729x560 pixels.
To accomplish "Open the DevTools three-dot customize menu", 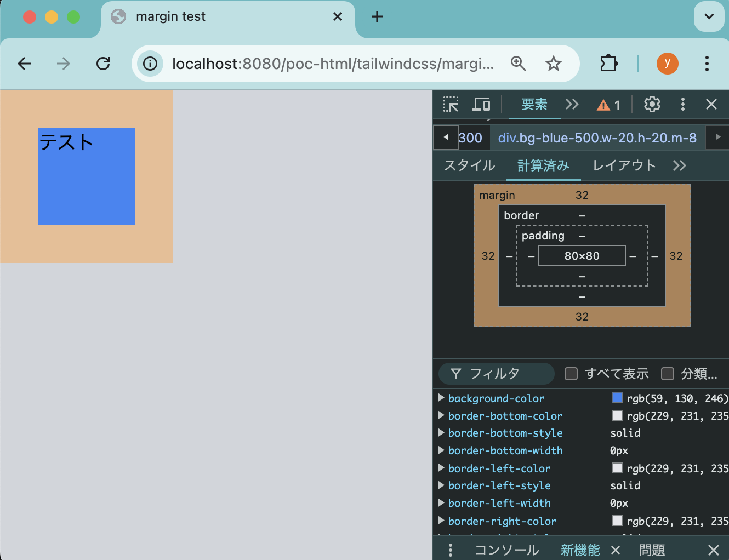I will pyautogui.click(x=682, y=104).
